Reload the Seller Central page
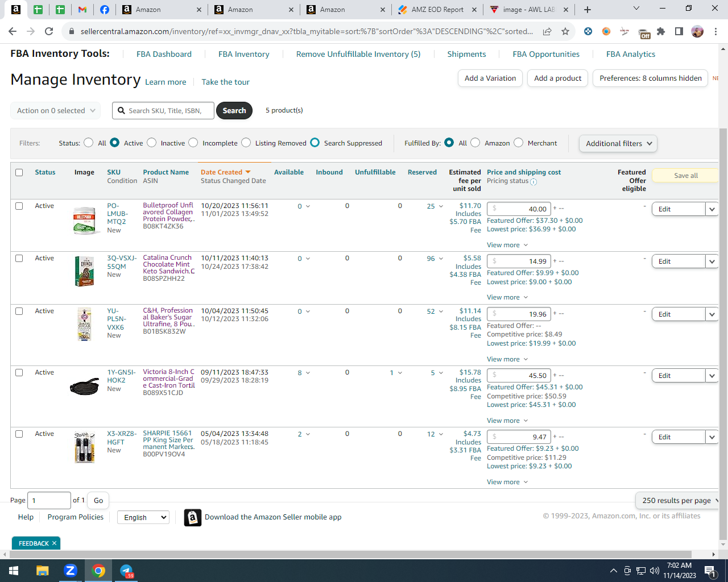This screenshot has width=728, height=582. coord(49,32)
